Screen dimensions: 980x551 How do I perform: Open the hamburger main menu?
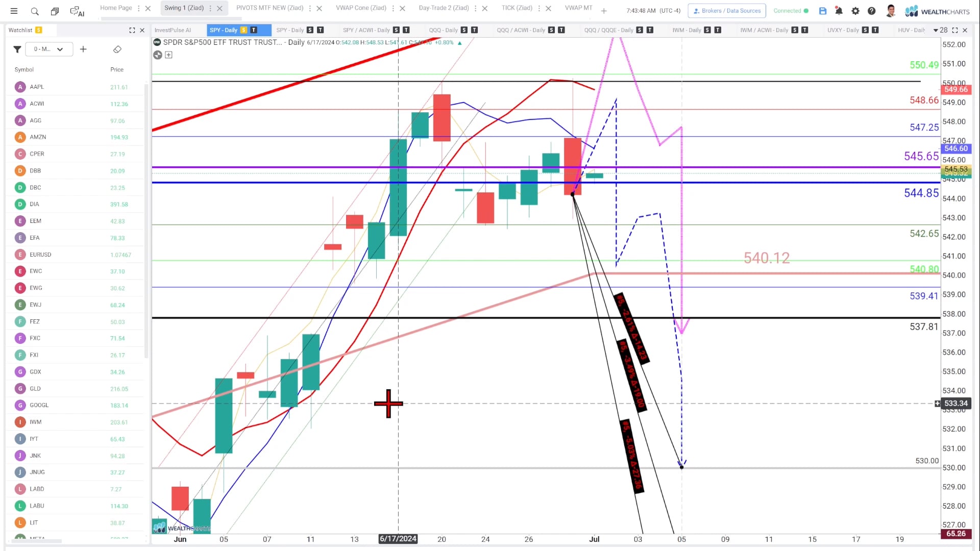pos(14,11)
